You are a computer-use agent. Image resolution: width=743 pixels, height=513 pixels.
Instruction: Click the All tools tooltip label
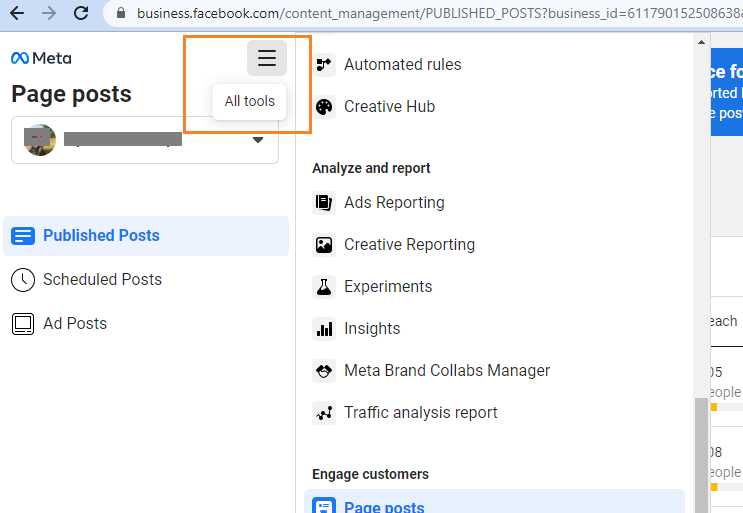pyautogui.click(x=250, y=101)
